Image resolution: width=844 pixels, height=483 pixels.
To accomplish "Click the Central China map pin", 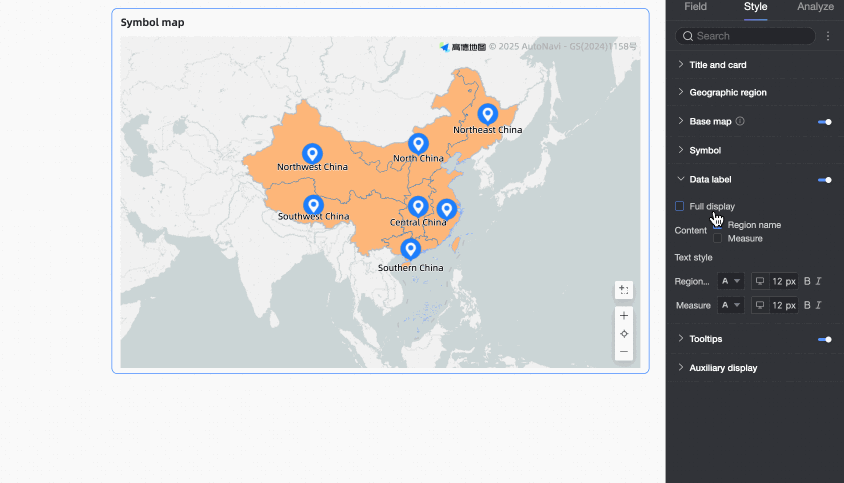I will point(418,207).
